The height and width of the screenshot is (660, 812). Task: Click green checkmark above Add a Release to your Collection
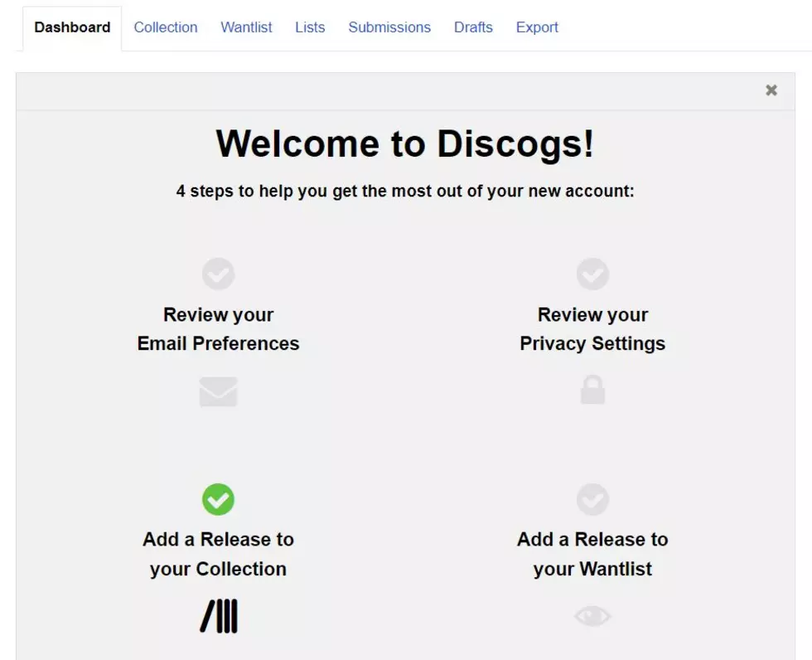coord(218,499)
